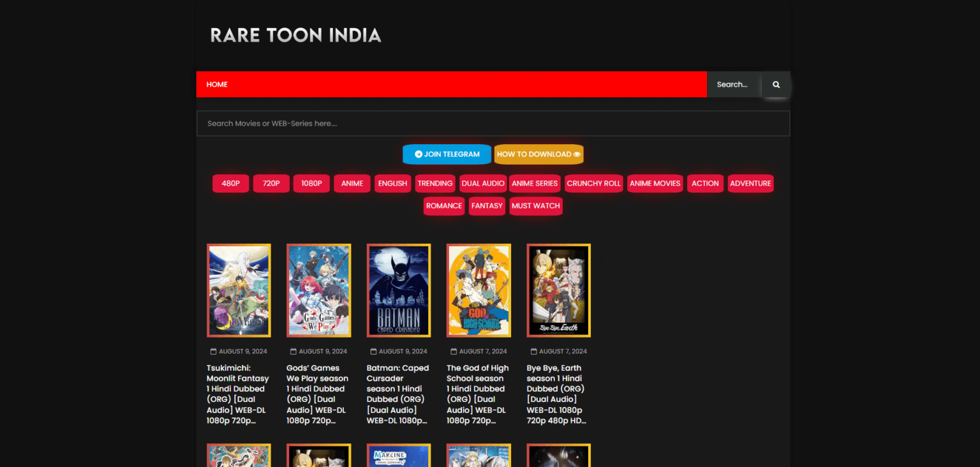Open the 1080P category filter

(311, 183)
